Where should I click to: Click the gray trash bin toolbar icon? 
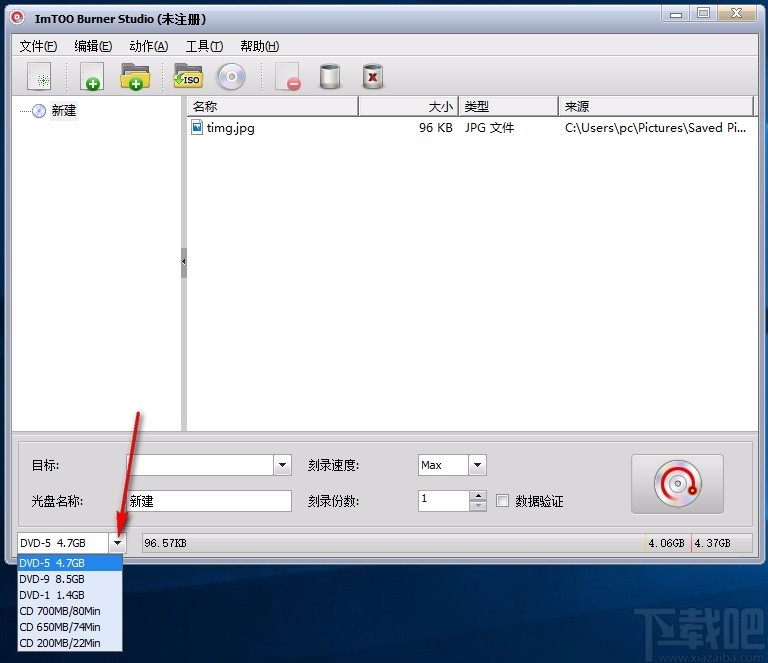click(330, 76)
